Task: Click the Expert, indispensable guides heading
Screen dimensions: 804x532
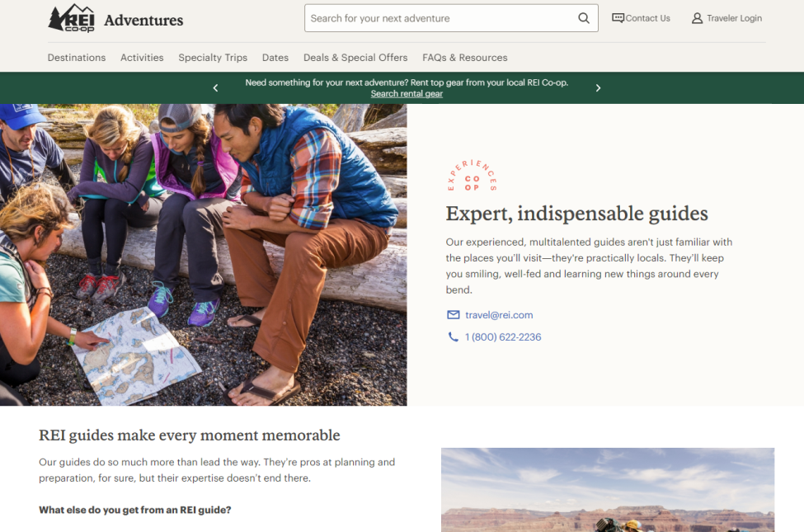Action: 577,214
